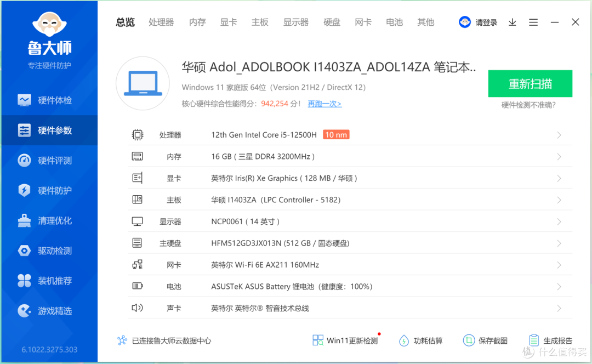Viewport: 592px width, 364px height.
Task: Click the network card icon
Action: click(x=138, y=264)
